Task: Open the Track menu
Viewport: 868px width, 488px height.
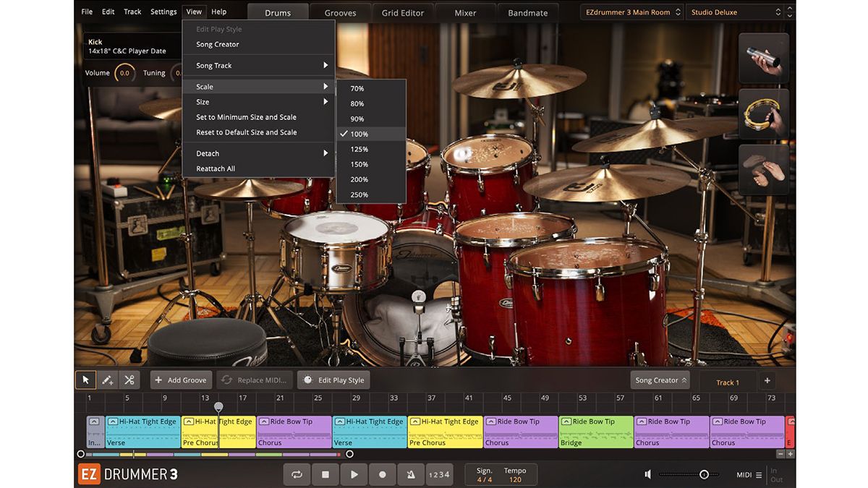Action: 132,12
